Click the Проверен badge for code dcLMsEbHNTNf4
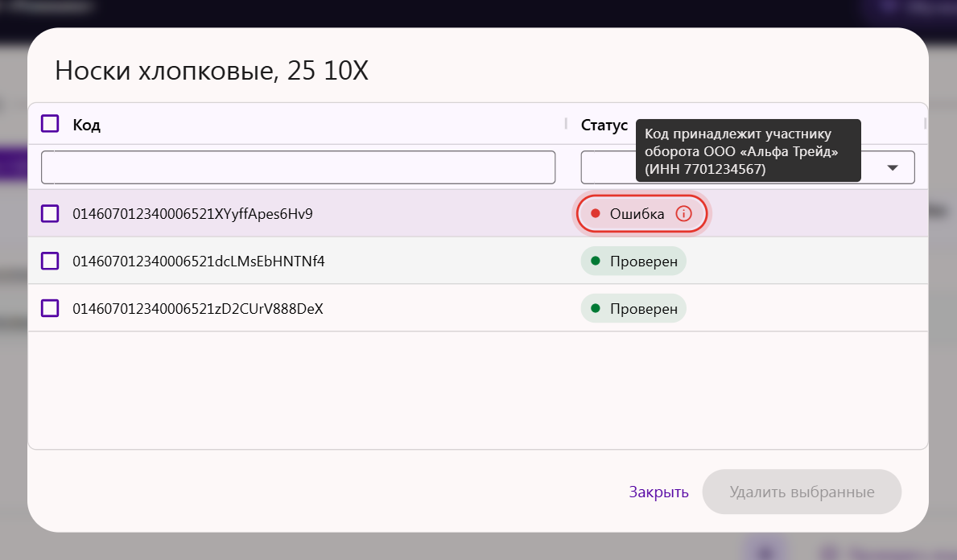Screen dimensions: 957x560 tap(633, 261)
